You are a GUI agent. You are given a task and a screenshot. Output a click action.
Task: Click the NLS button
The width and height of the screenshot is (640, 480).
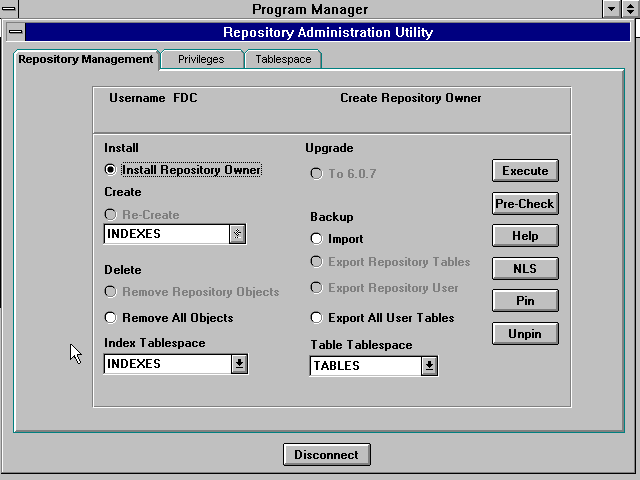point(525,268)
